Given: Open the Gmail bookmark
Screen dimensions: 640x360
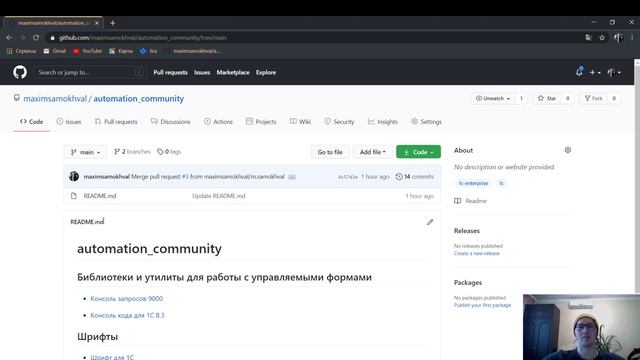Looking at the screenshot, I should pos(55,51).
